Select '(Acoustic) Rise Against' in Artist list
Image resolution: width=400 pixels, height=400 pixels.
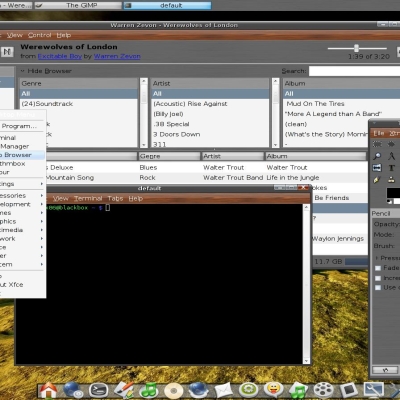click(210, 104)
